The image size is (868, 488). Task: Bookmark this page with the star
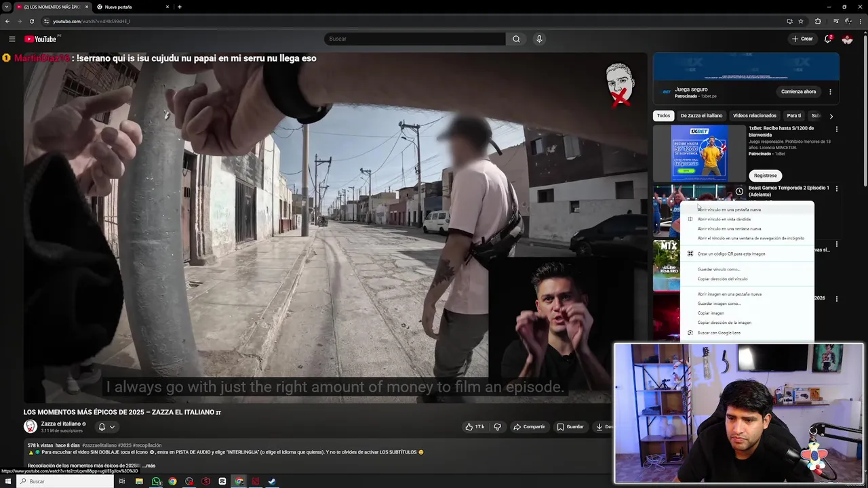[x=801, y=21]
